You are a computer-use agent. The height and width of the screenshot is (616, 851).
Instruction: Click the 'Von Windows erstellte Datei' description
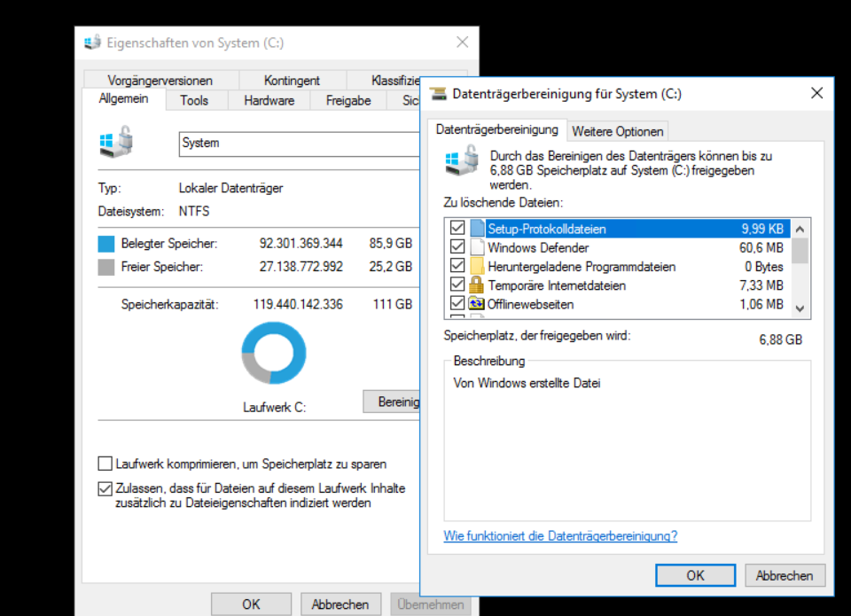point(527,383)
